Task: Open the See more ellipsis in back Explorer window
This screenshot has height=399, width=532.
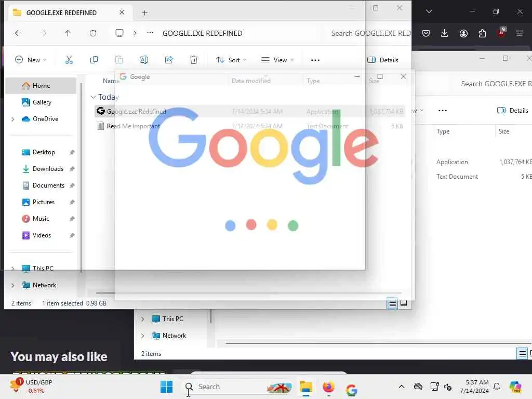Action: tap(443, 110)
